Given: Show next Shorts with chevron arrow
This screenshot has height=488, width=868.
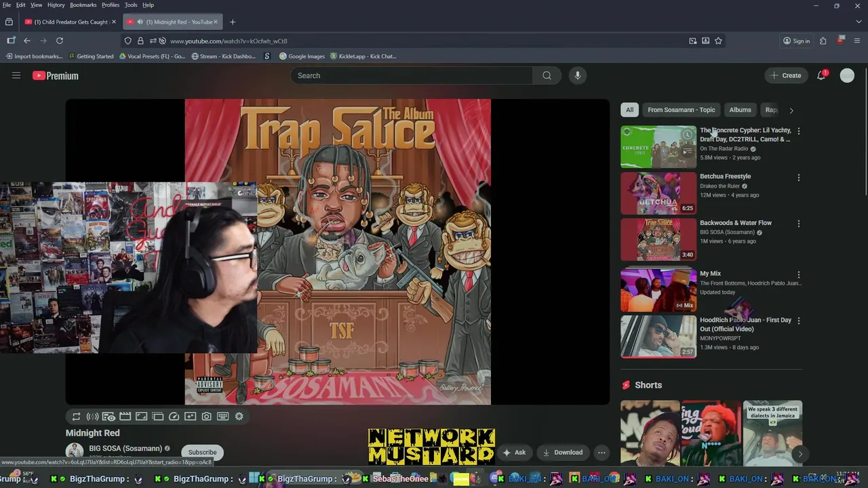Looking at the screenshot, I should [800, 453].
